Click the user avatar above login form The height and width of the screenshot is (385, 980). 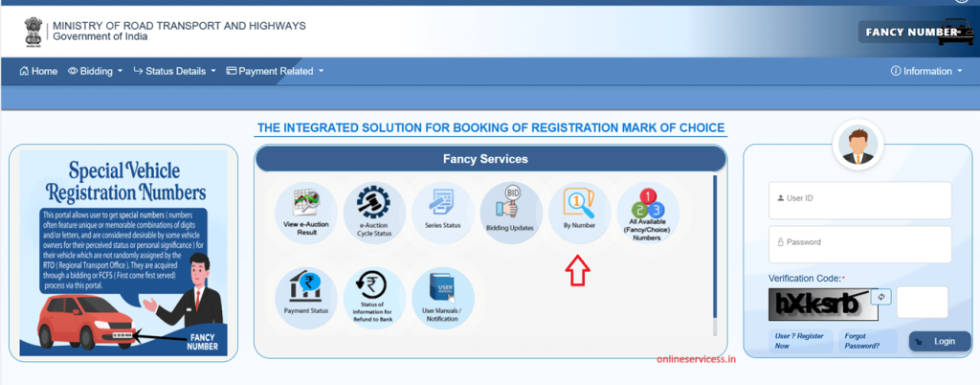click(857, 145)
